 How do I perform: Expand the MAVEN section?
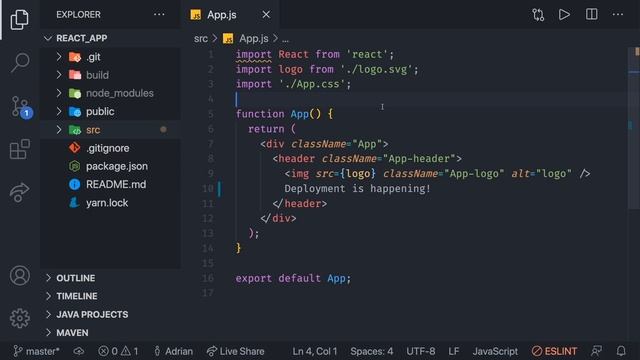click(x=110, y=333)
